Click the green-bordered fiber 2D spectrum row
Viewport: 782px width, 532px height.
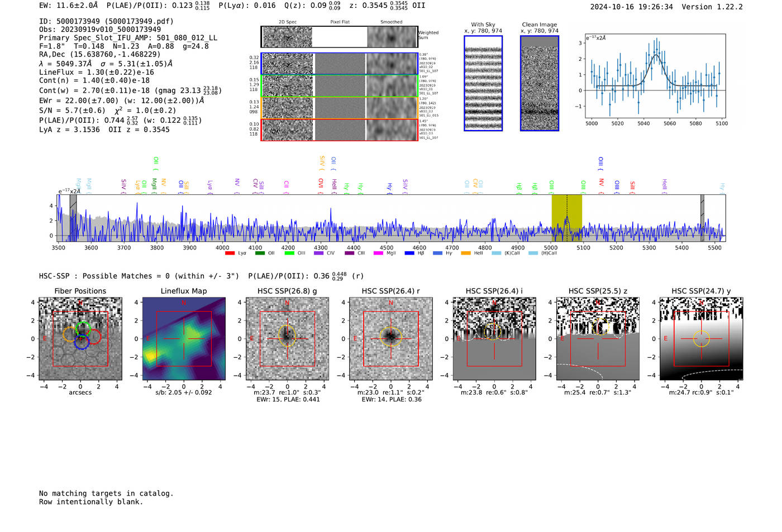coord(340,86)
